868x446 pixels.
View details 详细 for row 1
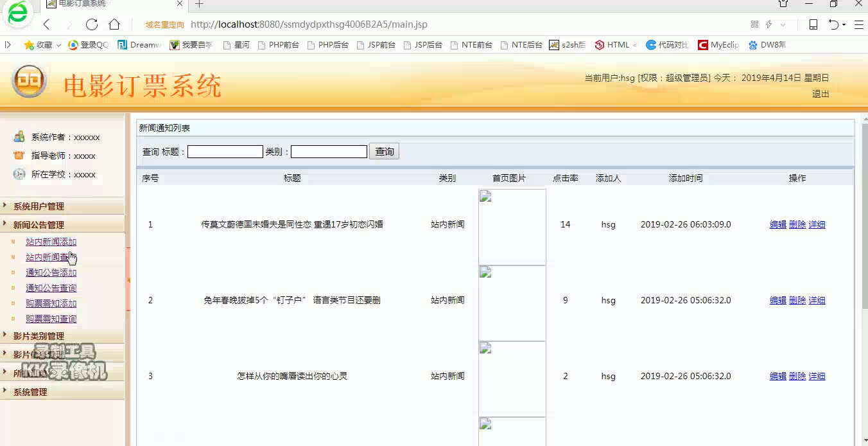[817, 224]
